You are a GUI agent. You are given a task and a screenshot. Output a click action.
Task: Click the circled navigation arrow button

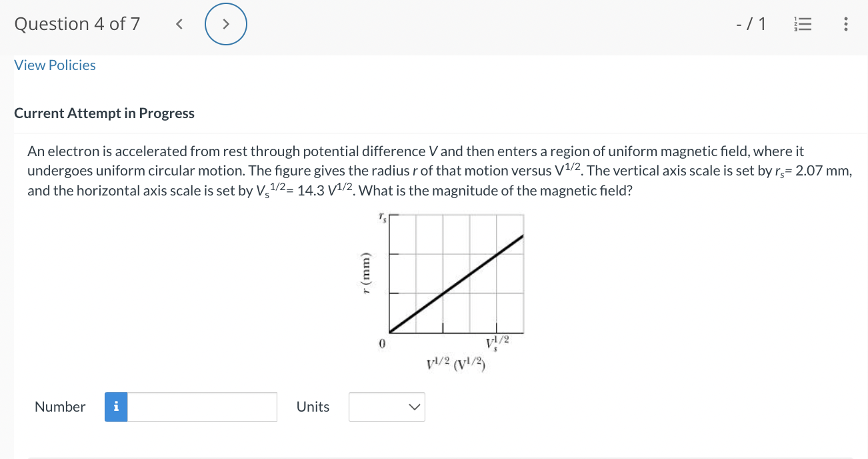pos(226,23)
